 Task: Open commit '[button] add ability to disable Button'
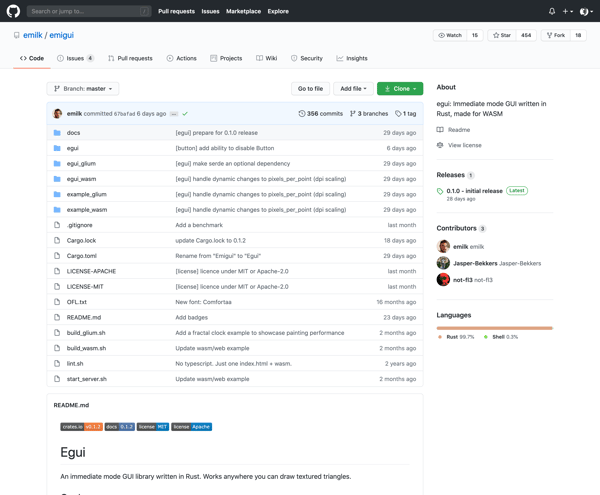coord(225,148)
